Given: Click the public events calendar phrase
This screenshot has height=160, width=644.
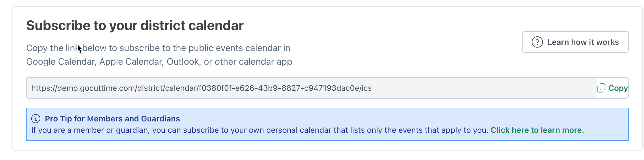Looking at the screenshot, I should pos(235,48).
